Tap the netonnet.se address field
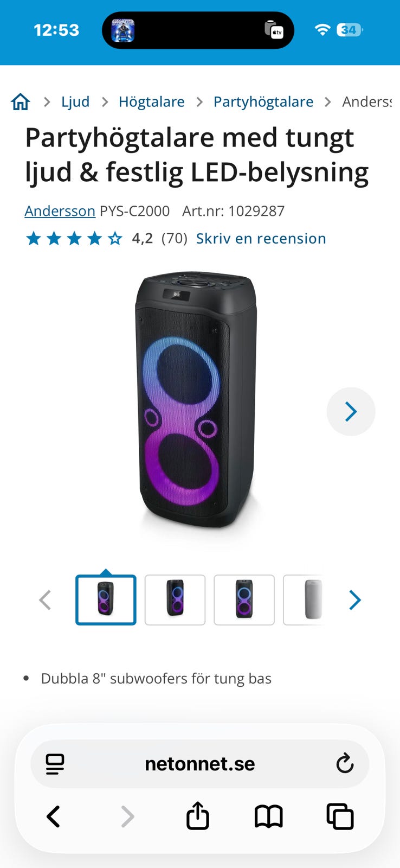 199,764
